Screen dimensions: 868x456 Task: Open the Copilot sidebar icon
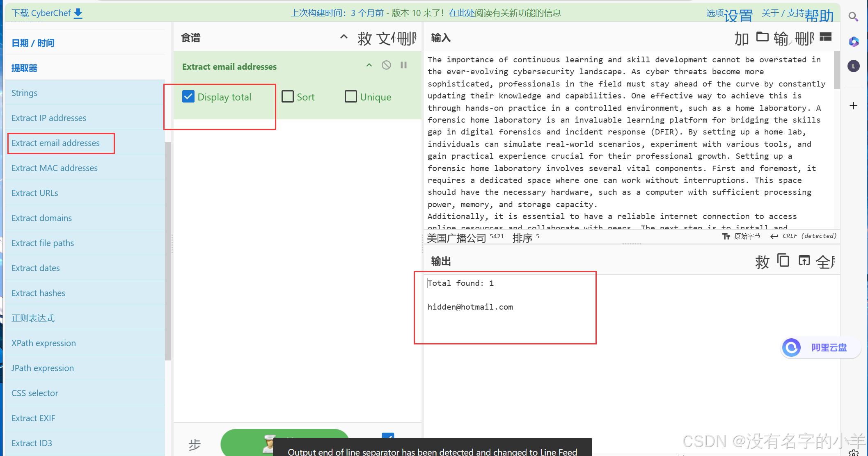pos(854,41)
